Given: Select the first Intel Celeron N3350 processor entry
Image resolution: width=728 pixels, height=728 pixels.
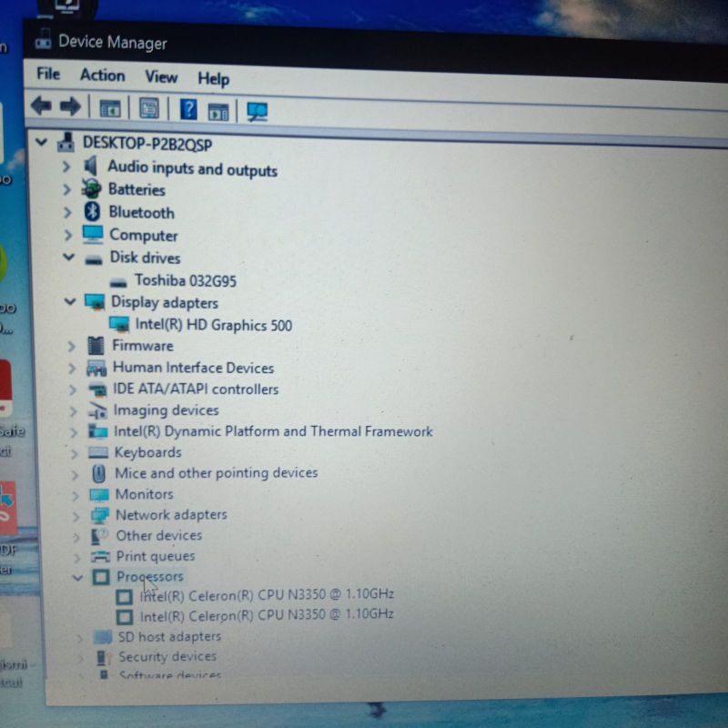Looking at the screenshot, I should pyautogui.click(x=266, y=594).
